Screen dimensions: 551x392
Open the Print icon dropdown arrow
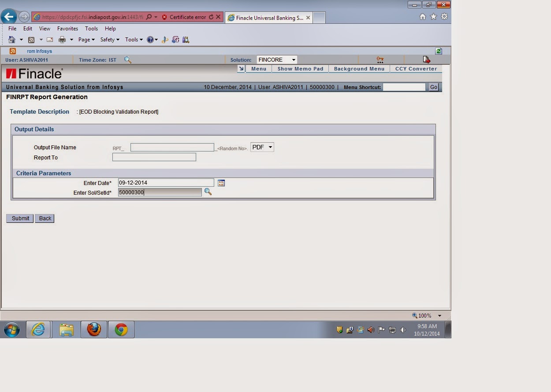coord(71,40)
